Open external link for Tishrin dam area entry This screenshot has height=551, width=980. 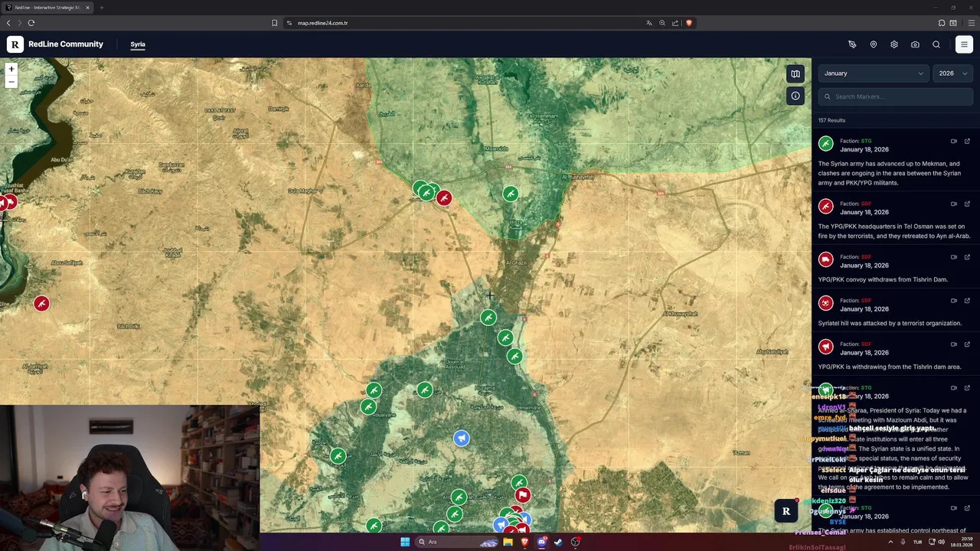(x=967, y=344)
